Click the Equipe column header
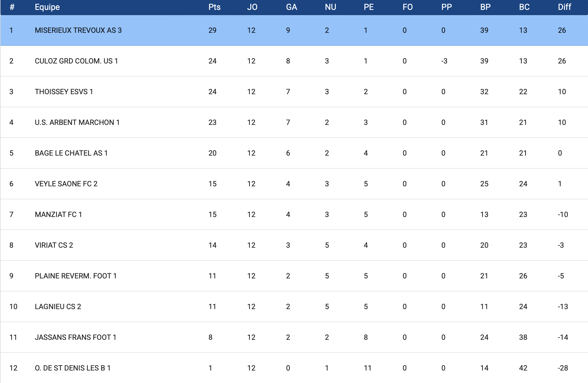588x383 pixels. (x=47, y=7)
